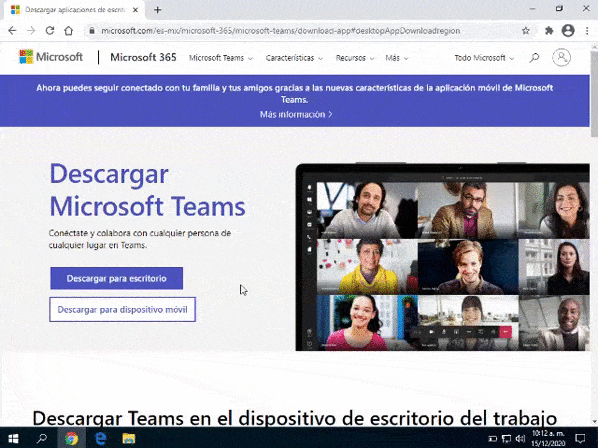598x448 pixels.
Task: Reload the page with refresh icon
Action: (50, 31)
